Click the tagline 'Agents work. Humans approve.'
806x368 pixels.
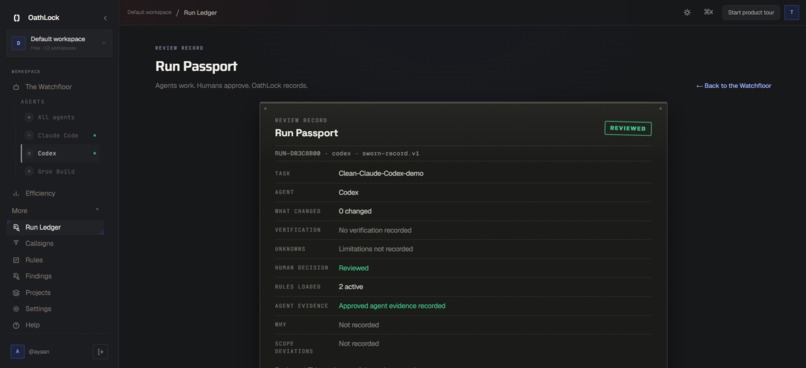click(x=202, y=85)
